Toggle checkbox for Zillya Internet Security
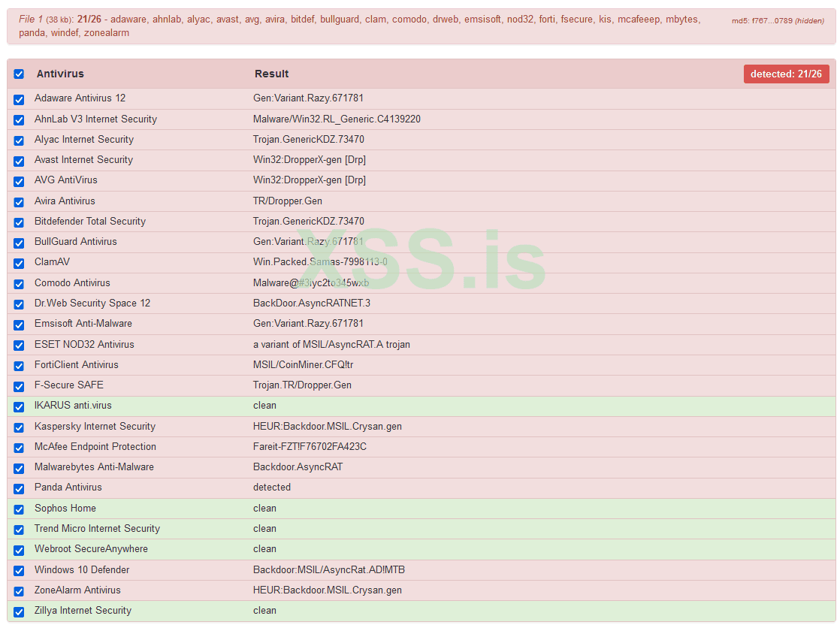 (x=19, y=611)
